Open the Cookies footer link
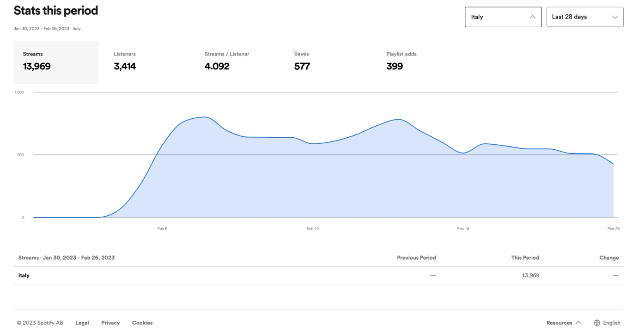Viewport: 644px width, 336px height. click(x=142, y=323)
